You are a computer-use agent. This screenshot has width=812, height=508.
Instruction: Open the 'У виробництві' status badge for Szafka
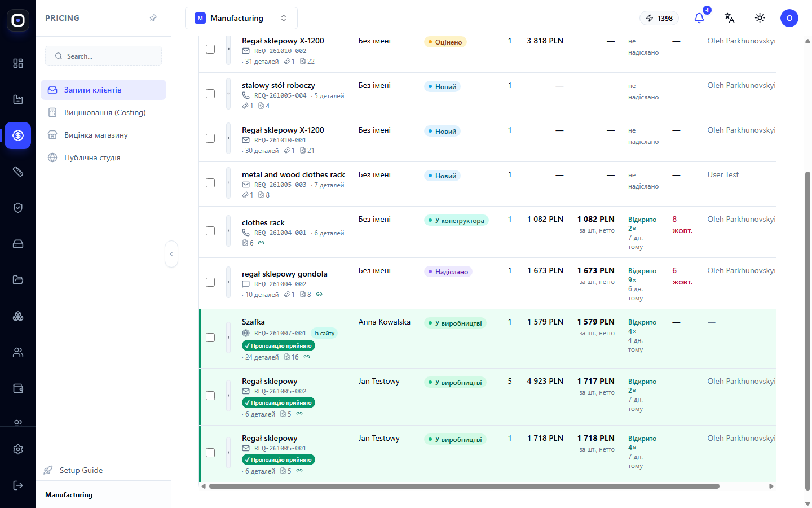[455, 323]
